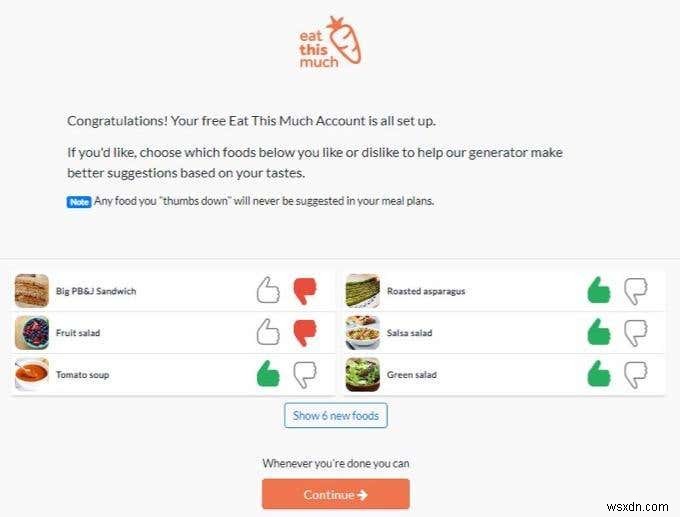
Task: Dislike the Green salad
Action: (x=636, y=374)
